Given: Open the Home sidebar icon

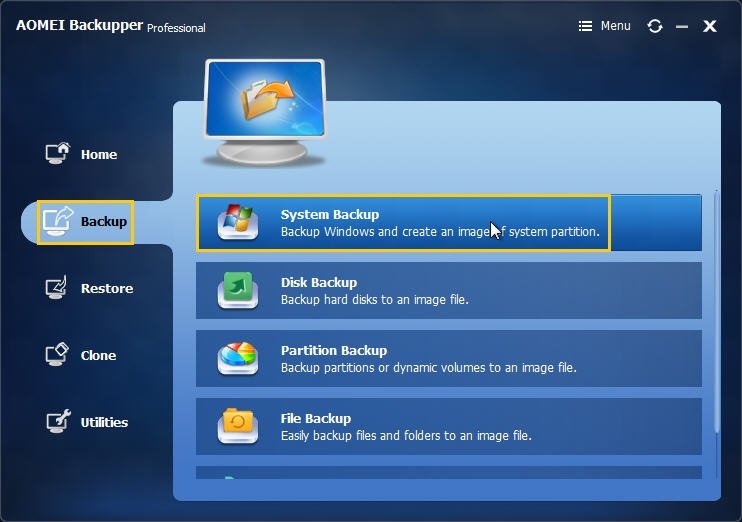Looking at the screenshot, I should pyautogui.click(x=57, y=153).
